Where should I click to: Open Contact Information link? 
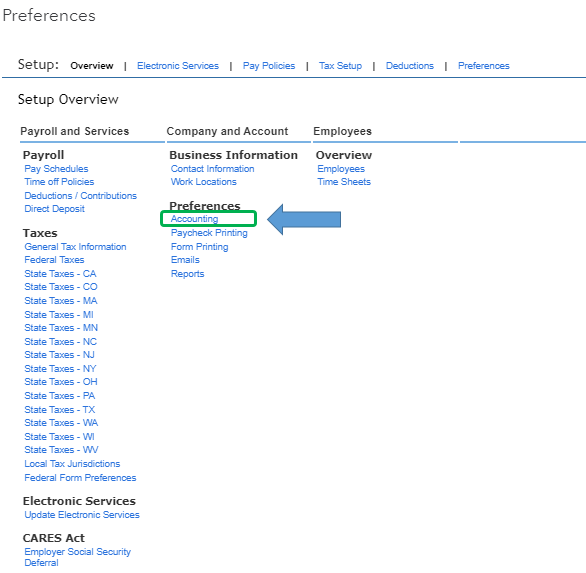pyautogui.click(x=213, y=169)
